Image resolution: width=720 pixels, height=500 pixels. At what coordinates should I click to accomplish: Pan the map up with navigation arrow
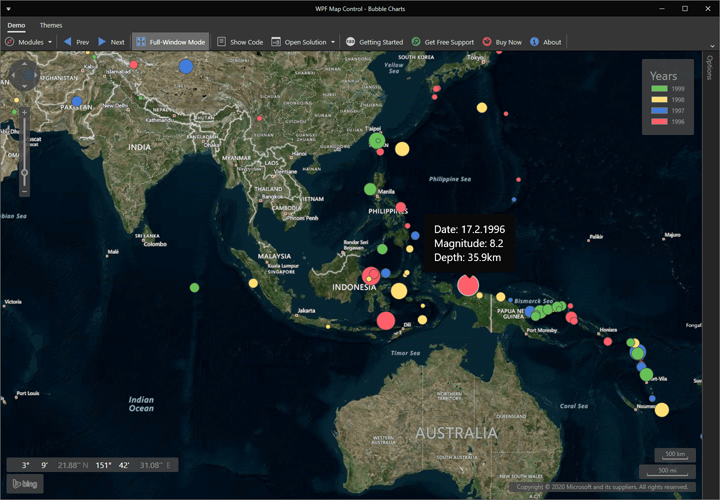click(24, 62)
